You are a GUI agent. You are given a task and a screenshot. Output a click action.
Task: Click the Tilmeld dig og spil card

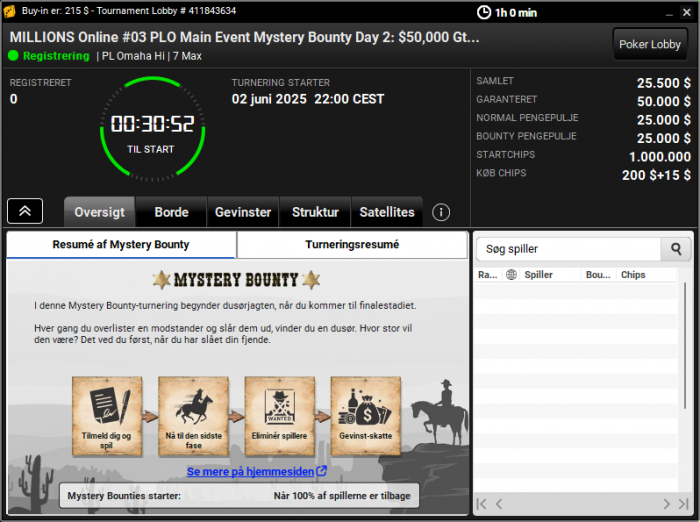coord(107,416)
